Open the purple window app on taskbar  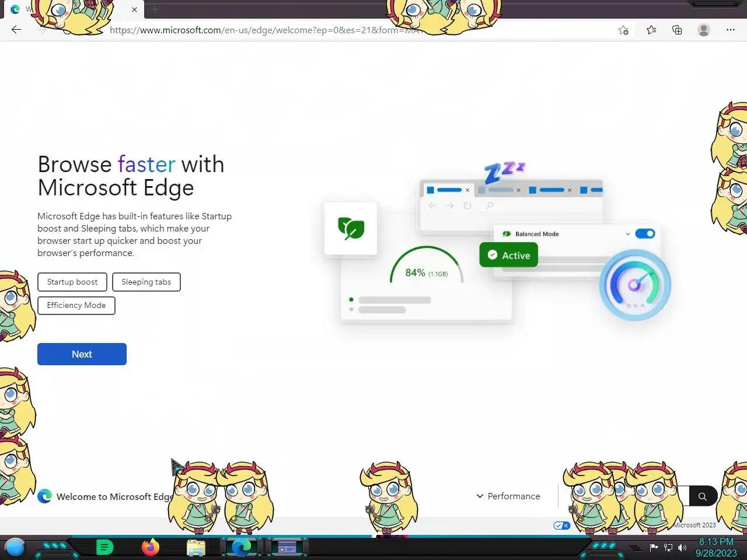click(x=287, y=547)
